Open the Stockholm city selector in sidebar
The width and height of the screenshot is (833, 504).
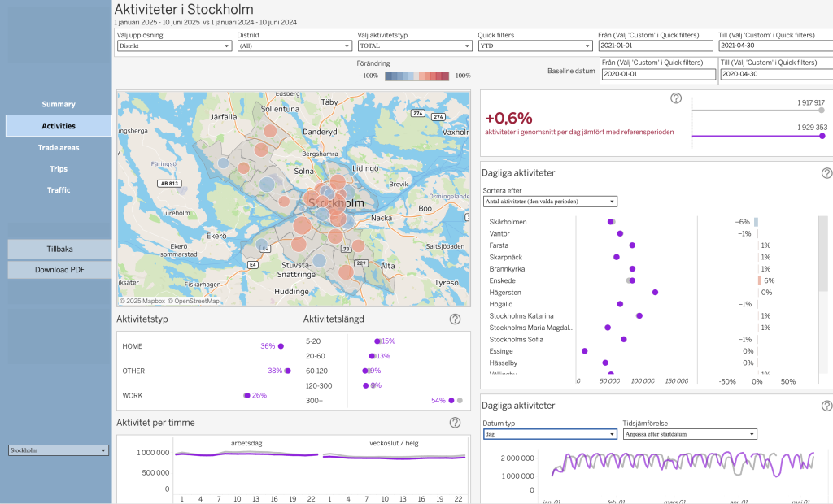[59, 450]
